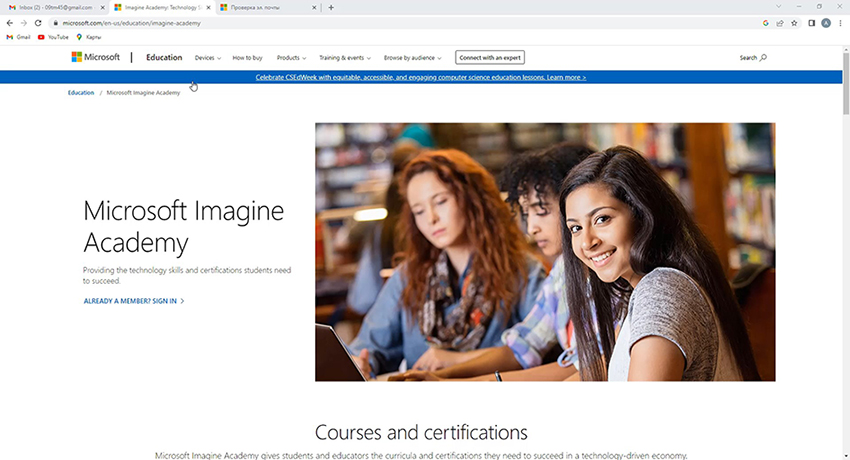The height and width of the screenshot is (460, 850).
Task: Click Microsoft Imagine Academy breadcrumb text
Action: coord(143,93)
